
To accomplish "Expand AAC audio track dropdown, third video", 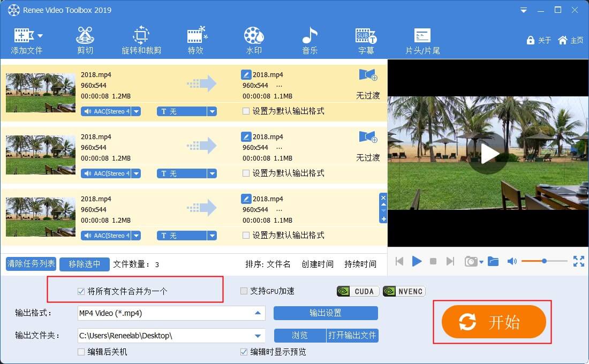I will coord(137,236).
